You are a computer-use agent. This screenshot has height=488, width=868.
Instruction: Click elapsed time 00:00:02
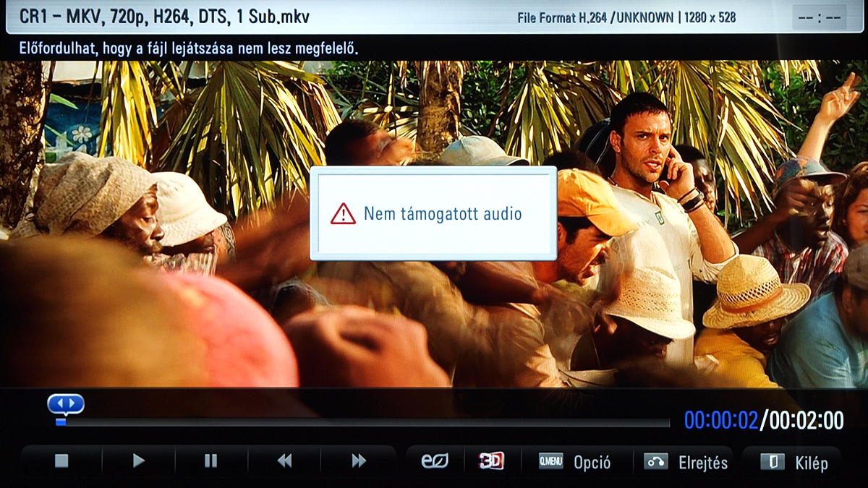[x=721, y=420]
